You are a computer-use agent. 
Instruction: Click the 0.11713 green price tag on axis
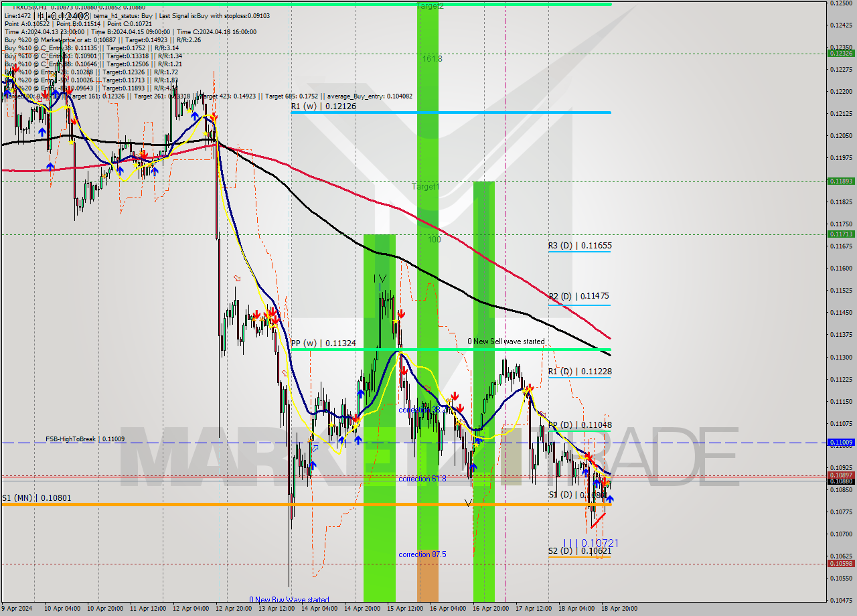841,234
